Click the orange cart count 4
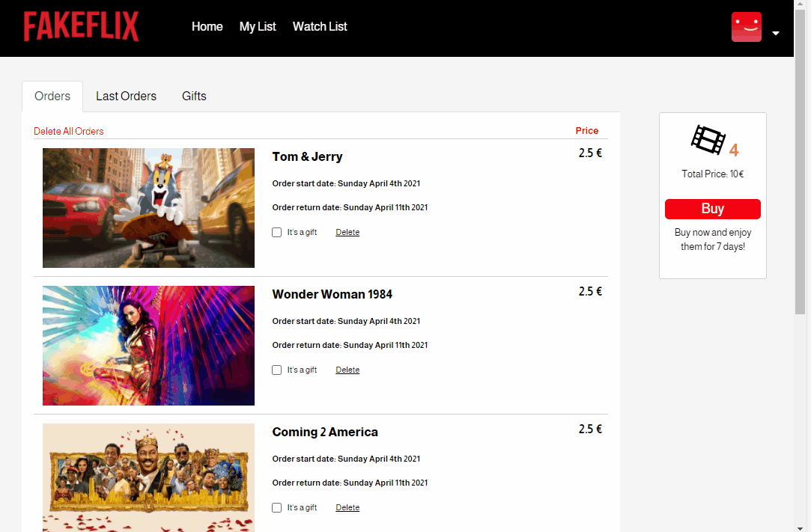 (x=734, y=150)
